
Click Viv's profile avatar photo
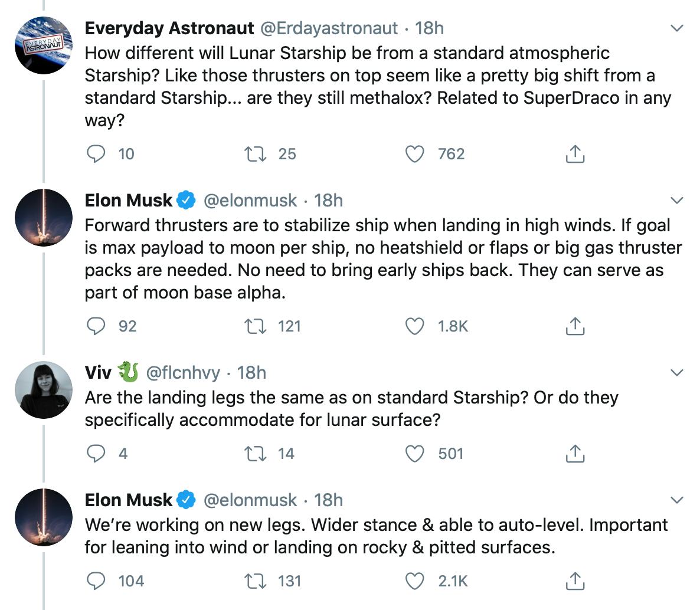(43, 389)
